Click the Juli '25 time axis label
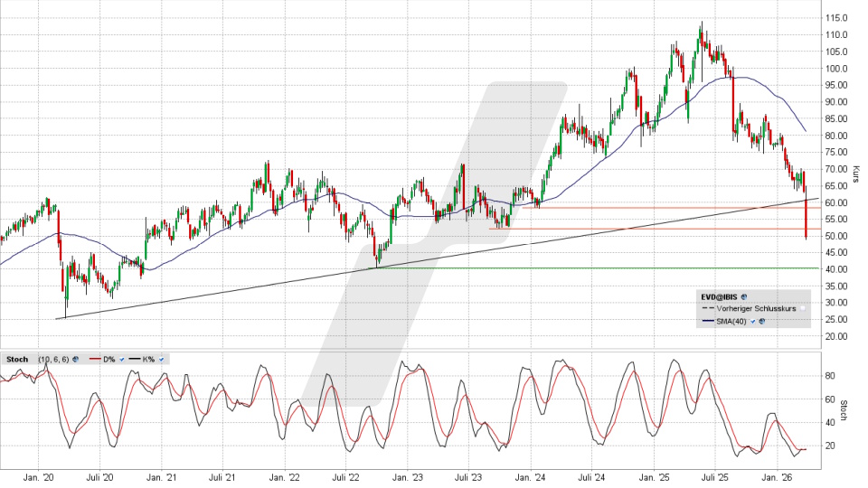Screen dimensions: 868x488 coord(716,477)
